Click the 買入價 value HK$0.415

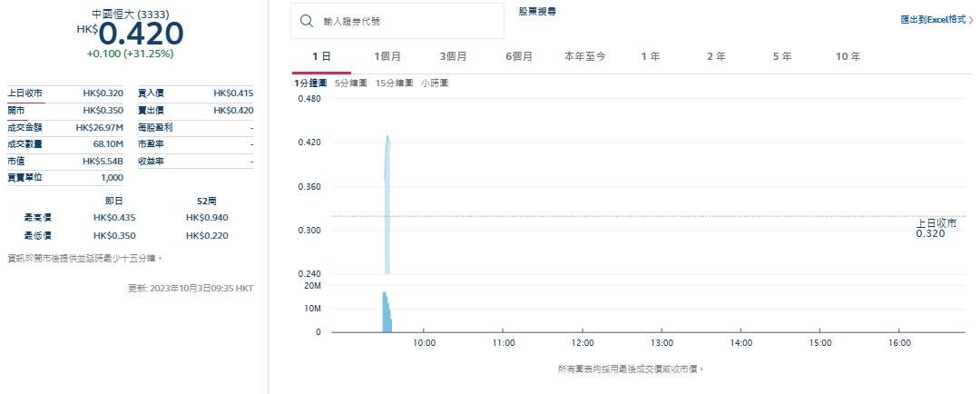tap(233, 94)
